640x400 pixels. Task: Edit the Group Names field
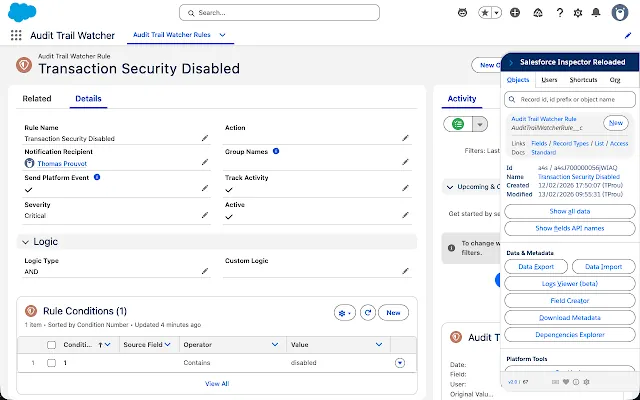[x=405, y=162]
